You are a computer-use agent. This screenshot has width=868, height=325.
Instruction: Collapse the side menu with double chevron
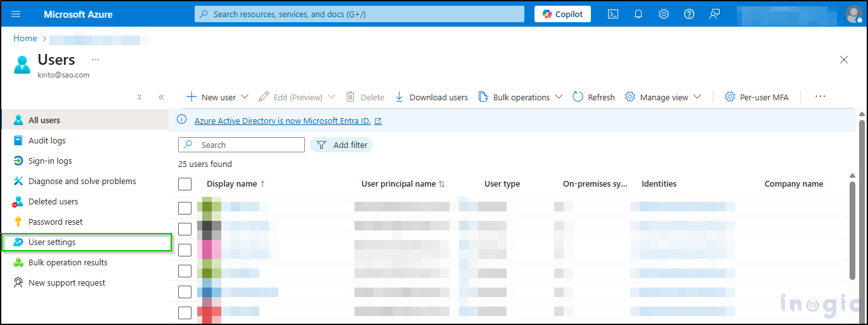pyautogui.click(x=161, y=97)
